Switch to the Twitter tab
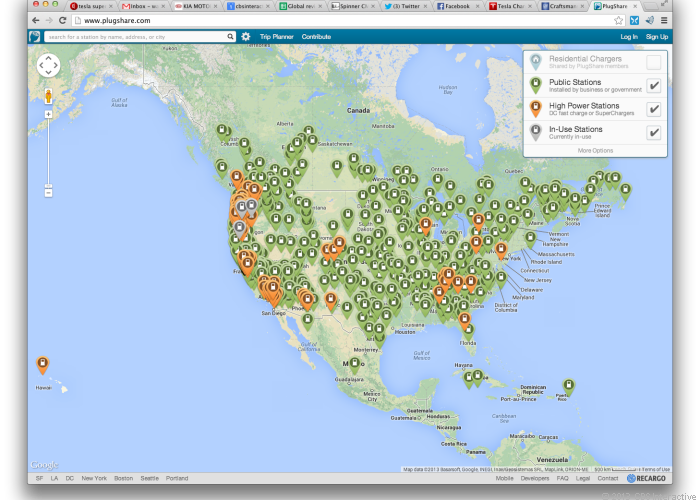Screen dimensions: 700x500 (x=405, y=6)
